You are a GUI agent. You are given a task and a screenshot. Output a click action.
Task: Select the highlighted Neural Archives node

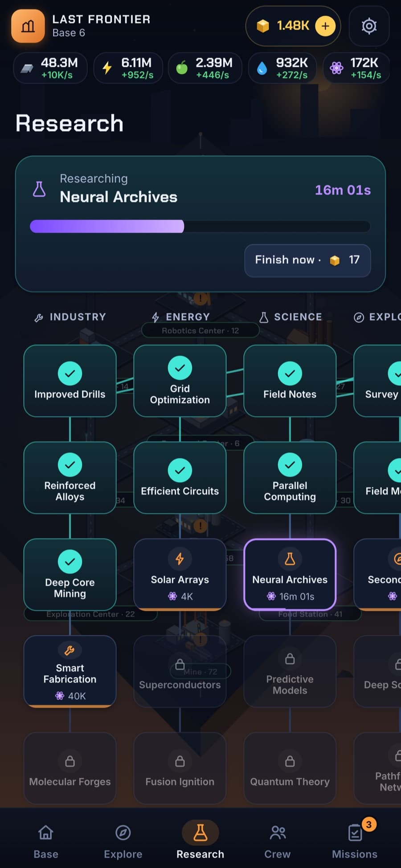(x=290, y=574)
